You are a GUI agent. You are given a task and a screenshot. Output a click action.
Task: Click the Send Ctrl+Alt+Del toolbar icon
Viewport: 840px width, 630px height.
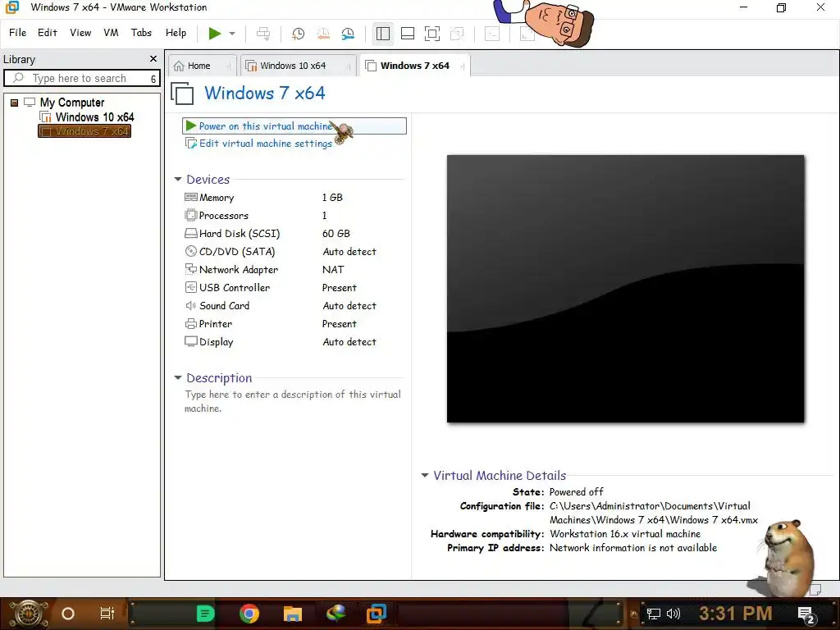coord(263,33)
